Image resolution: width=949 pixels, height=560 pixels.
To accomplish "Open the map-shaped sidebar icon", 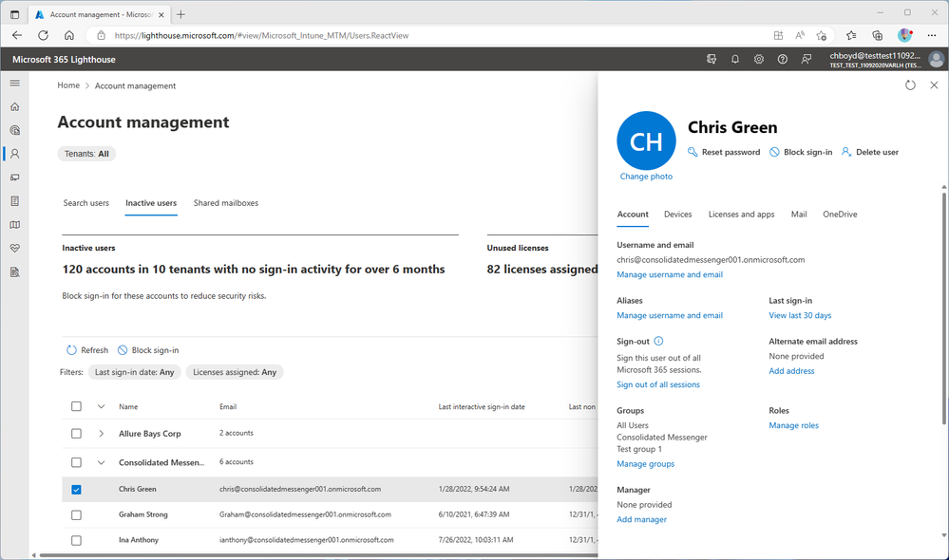I will click(15, 224).
